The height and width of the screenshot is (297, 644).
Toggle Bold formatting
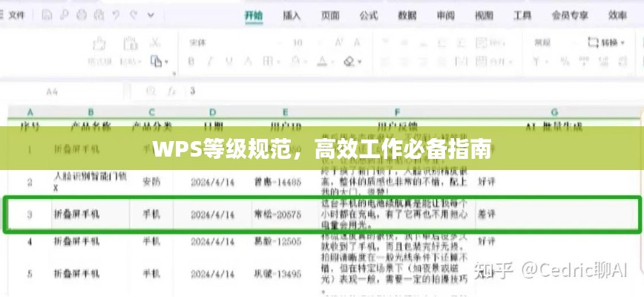pos(191,62)
